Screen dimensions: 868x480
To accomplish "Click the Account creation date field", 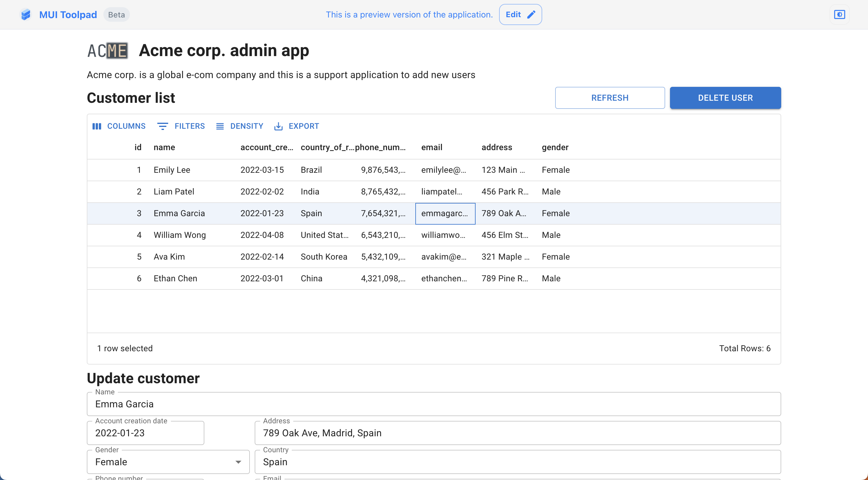I will (x=145, y=433).
